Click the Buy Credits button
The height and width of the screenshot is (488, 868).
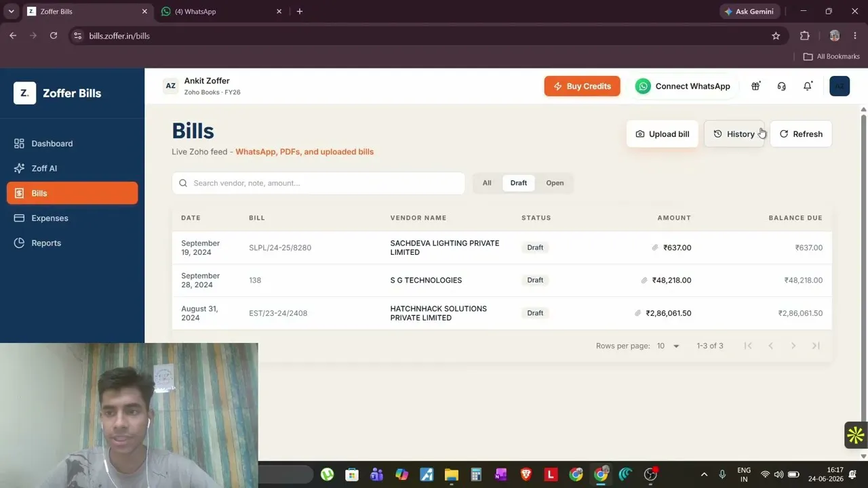[x=582, y=86]
